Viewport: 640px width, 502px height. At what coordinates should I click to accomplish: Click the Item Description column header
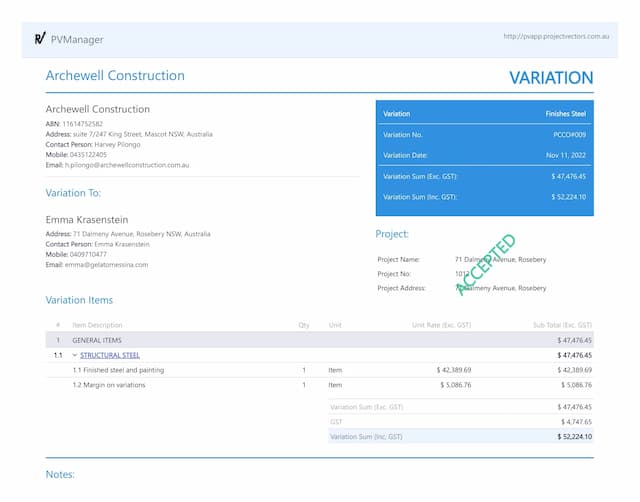tap(97, 325)
